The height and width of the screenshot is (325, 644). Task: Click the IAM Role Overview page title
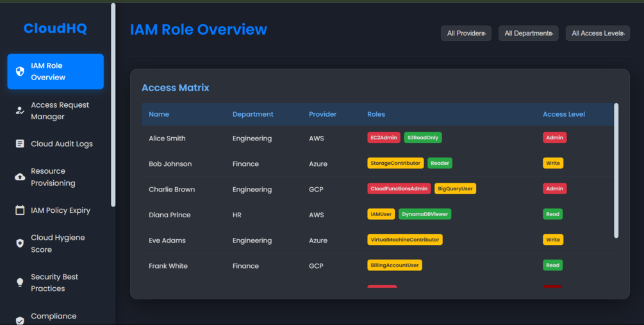point(199,29)
